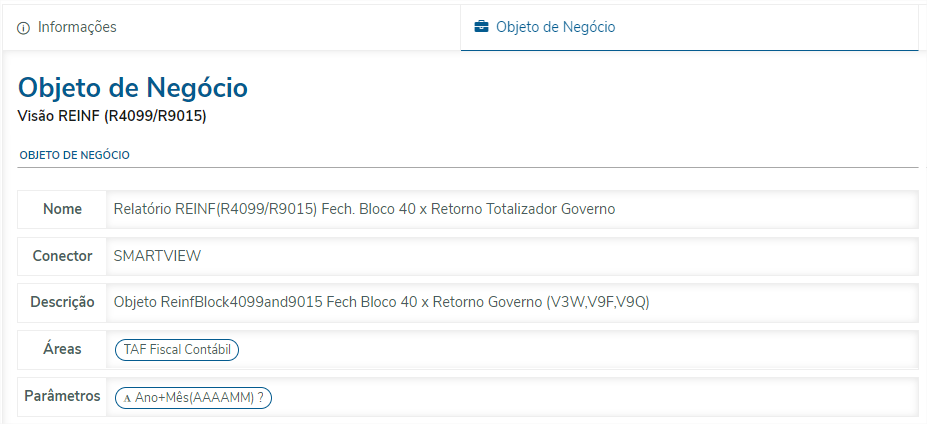Click the briefcase icon on the active tab
The height and width of the screenshot is (424, 927).
pos(482,27)
